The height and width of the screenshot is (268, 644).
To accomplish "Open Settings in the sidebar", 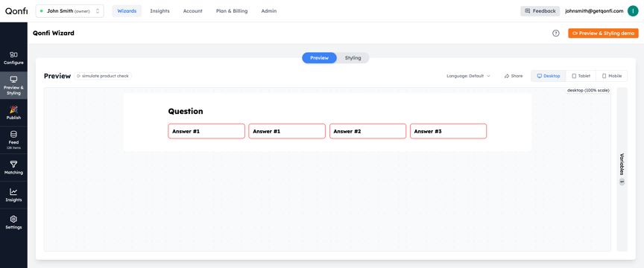I will click(13, 222).
